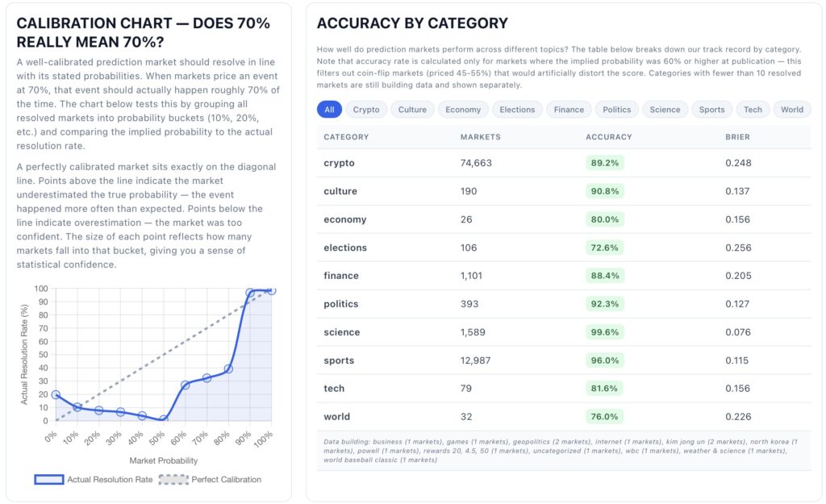Choose the Elections filter pill

517,110
